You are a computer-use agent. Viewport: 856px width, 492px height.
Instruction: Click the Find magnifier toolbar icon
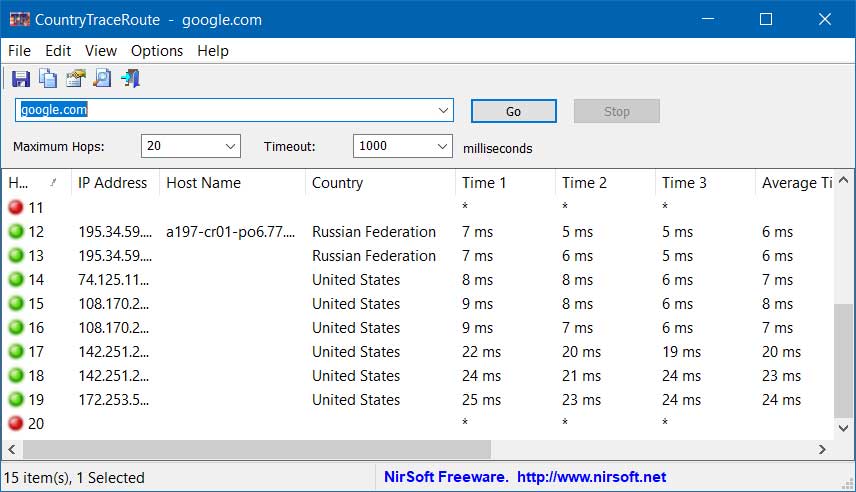[x=102, y=79]
